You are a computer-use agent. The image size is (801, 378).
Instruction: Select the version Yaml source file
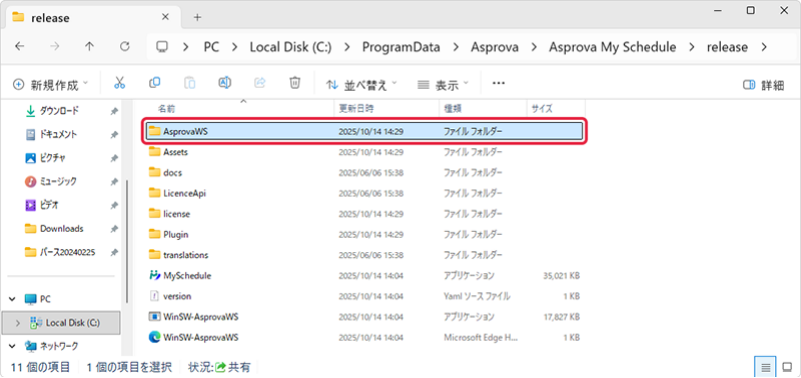pos(363,296)
